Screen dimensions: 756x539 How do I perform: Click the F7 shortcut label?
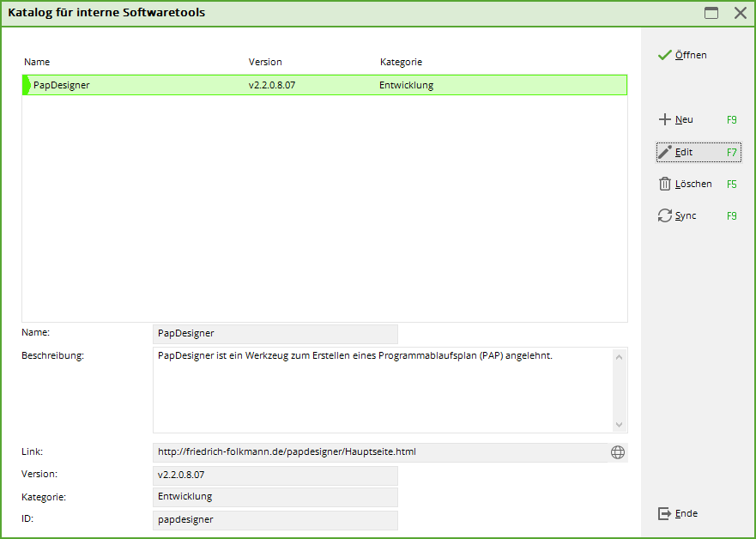tap(731, 153)
